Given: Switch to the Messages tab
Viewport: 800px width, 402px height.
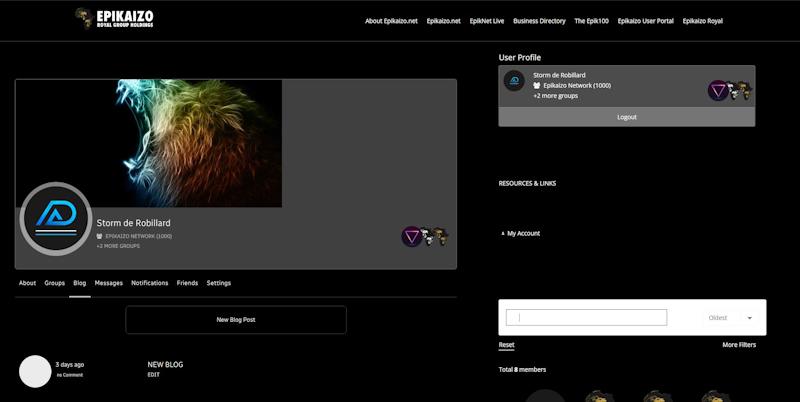Looking at the screenshot, I should 108,283.
